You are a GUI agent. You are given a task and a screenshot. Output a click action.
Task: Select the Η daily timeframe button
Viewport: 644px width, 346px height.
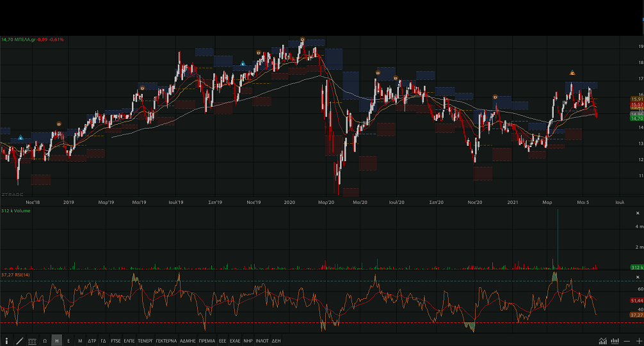(57, 341)
